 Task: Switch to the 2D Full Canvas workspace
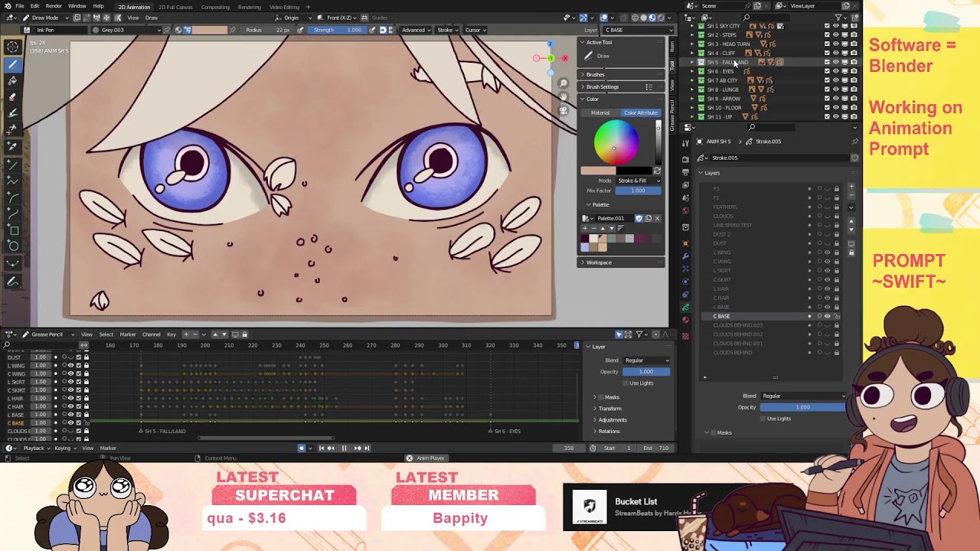(x=175, y=7)
